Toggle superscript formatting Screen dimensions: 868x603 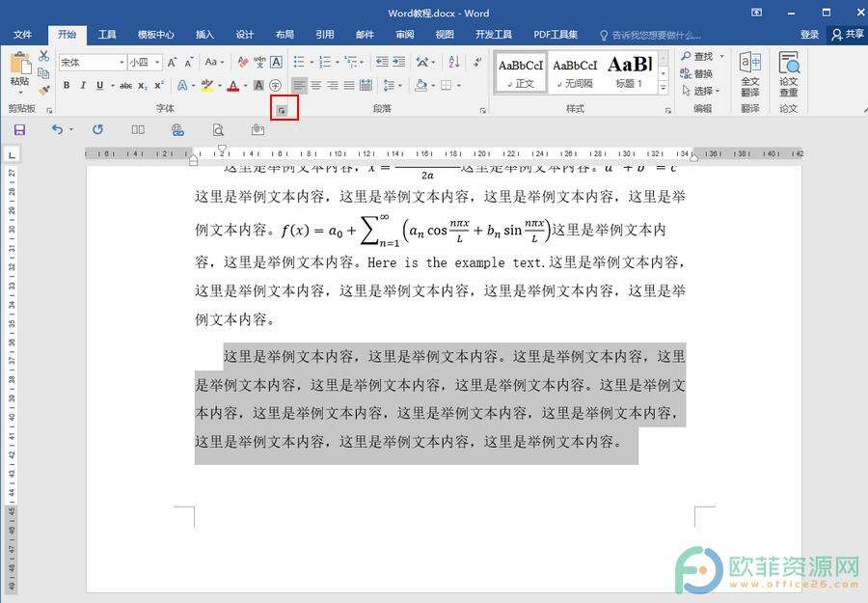point(159,85)
